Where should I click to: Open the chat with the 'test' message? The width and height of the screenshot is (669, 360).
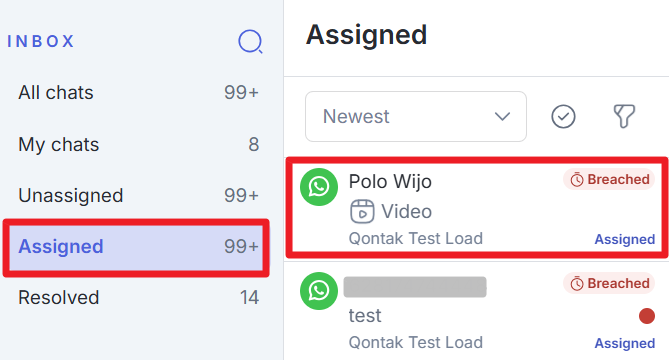point(477,311)
